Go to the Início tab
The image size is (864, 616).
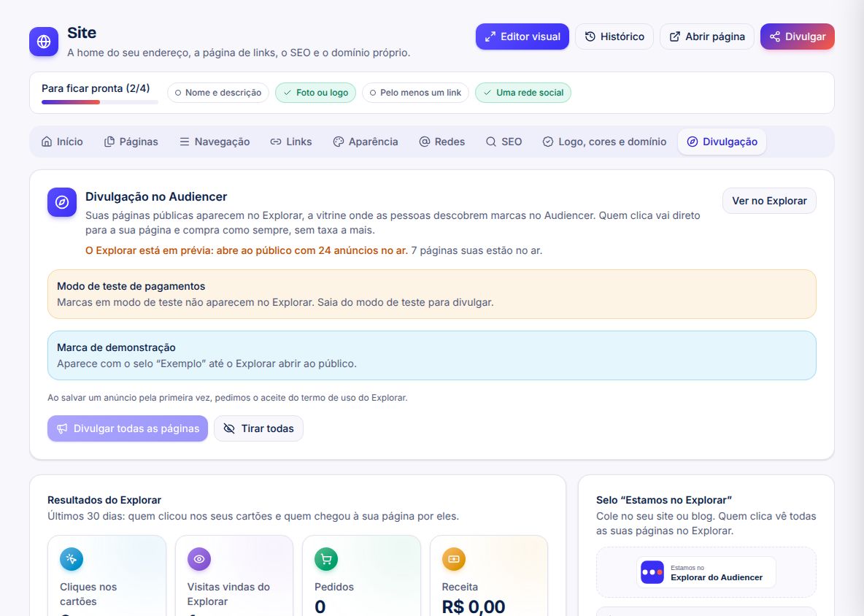(62, 142)
